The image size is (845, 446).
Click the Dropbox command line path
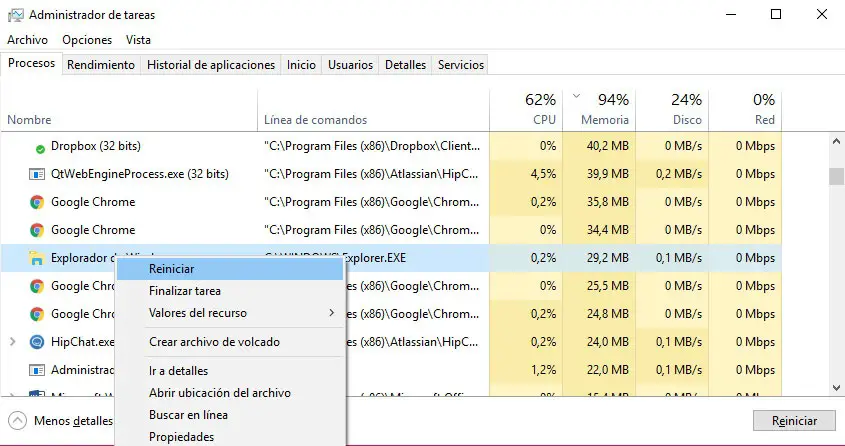[x=372, y=146]
